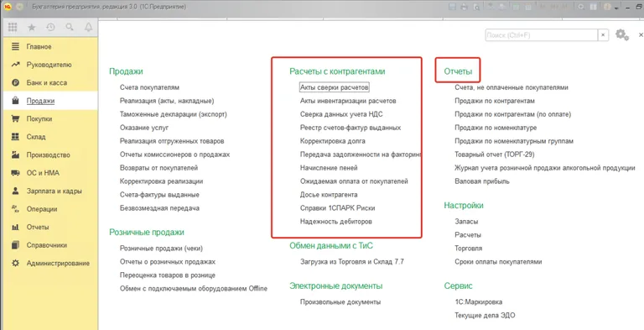
Task: Click the coin icon beside Банк и касса
Action: point(16,82)
